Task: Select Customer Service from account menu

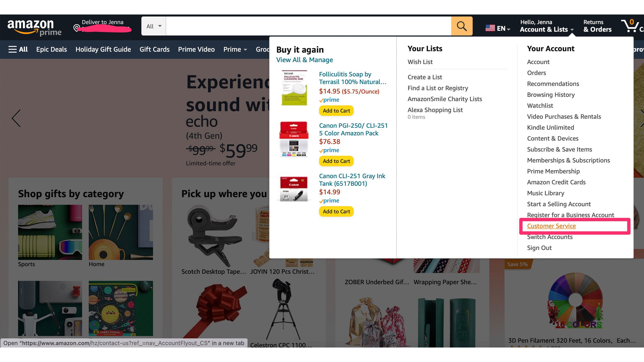Action: coord(552,225)
